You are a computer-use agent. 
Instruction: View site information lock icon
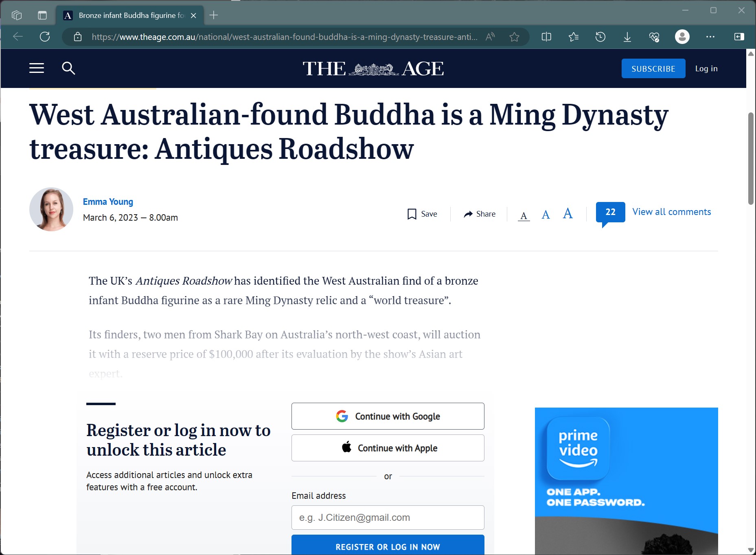[77, 37]
